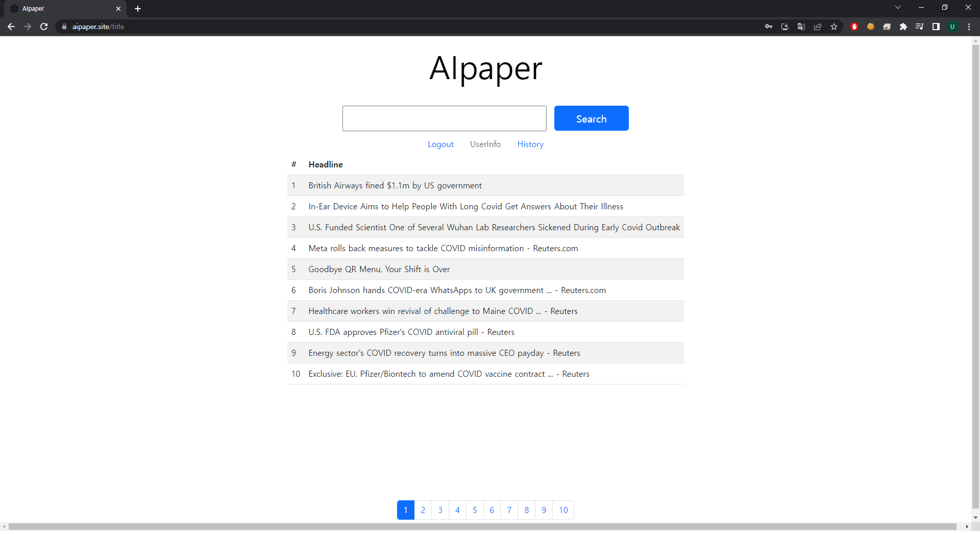Open the media controls icon
Screen dimensions: 980x534
click(920, 27)
